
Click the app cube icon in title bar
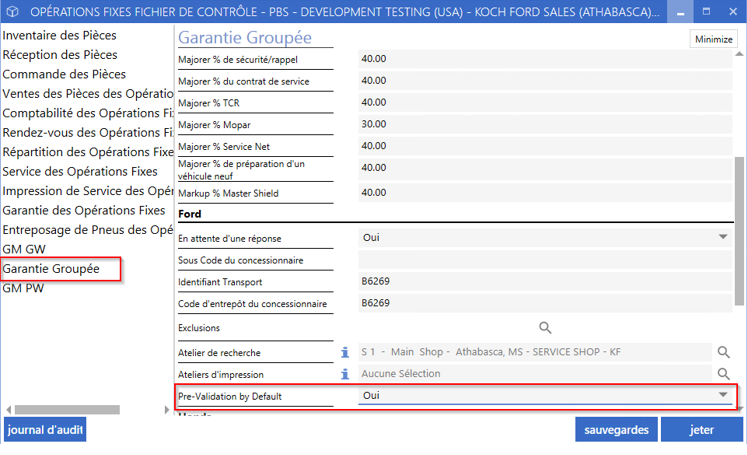point(12,11)
